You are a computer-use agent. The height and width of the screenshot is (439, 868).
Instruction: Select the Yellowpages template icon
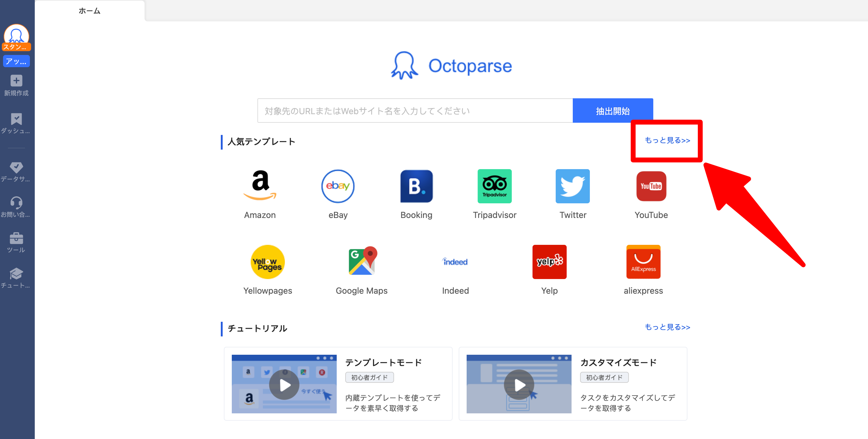coord(267,262)
